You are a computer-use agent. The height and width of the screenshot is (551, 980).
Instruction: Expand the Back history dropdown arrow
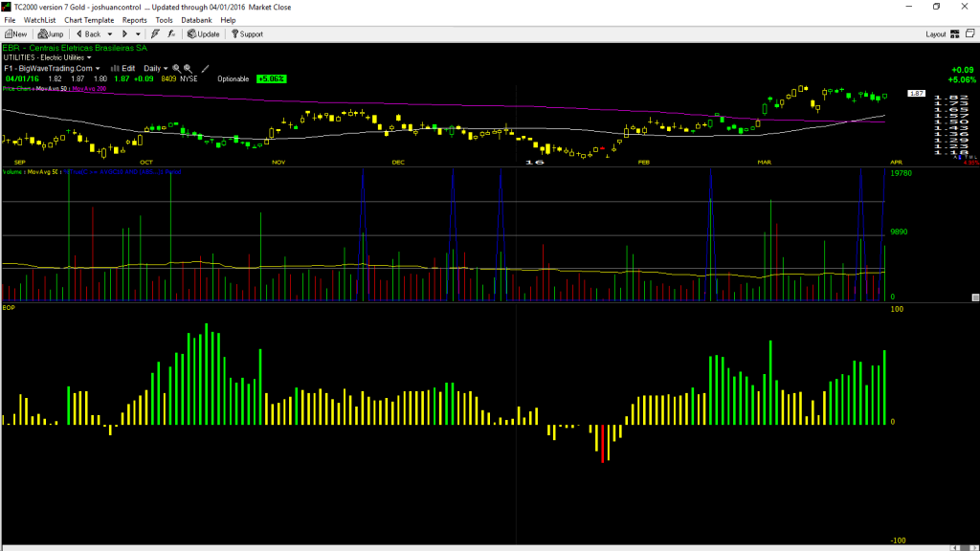click(x=110, y=34)
